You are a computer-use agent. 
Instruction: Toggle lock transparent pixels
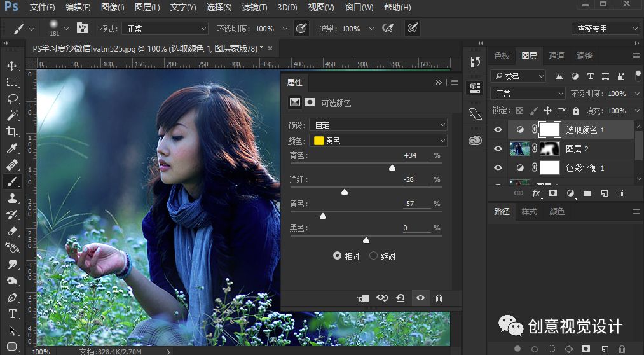click(x=520, y=111)
